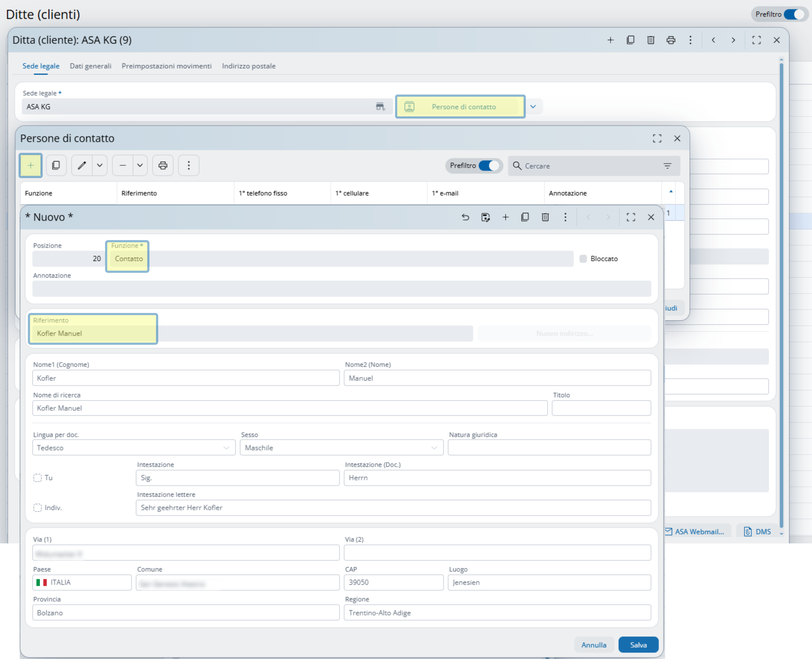Expand the arrow next to Persone di contatto button
Screen dimensions: 812x659
tap(533, 107)
